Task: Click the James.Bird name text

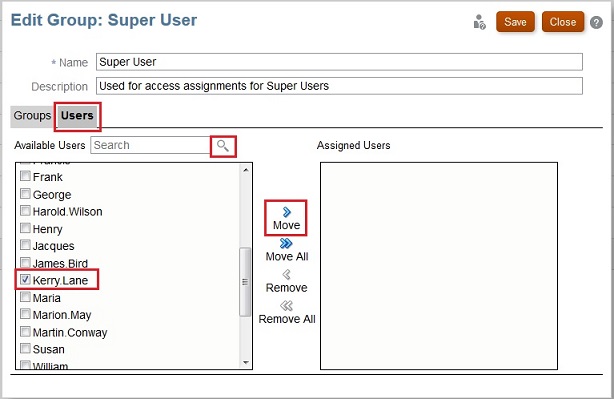Action: point(60,264)
